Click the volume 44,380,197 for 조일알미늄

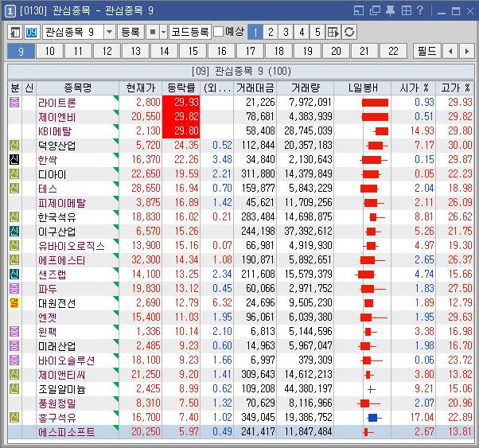(308, 388)
